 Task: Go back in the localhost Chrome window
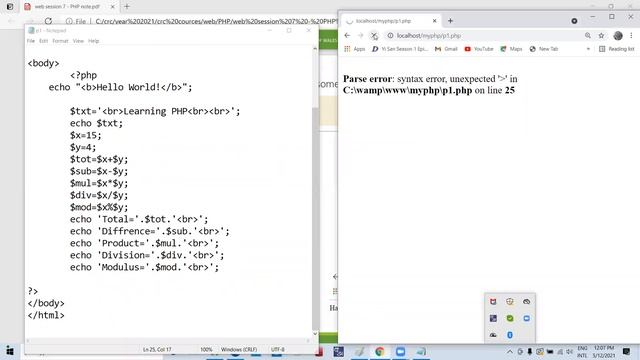tap(347, 36)
